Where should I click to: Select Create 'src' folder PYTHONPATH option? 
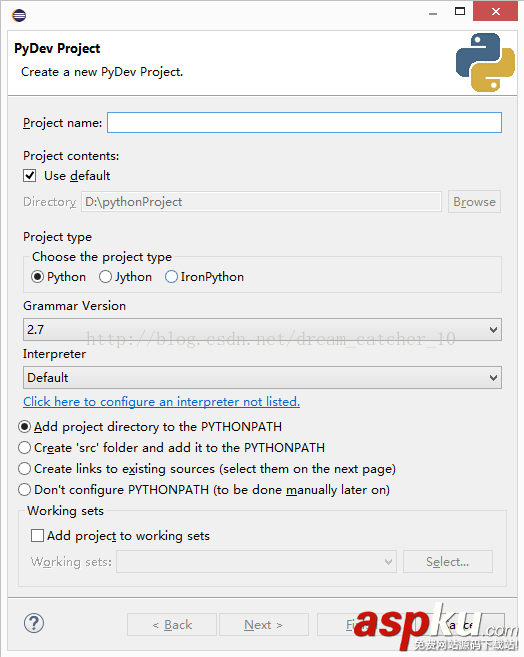pyautogui.click(x=24, y=447)
